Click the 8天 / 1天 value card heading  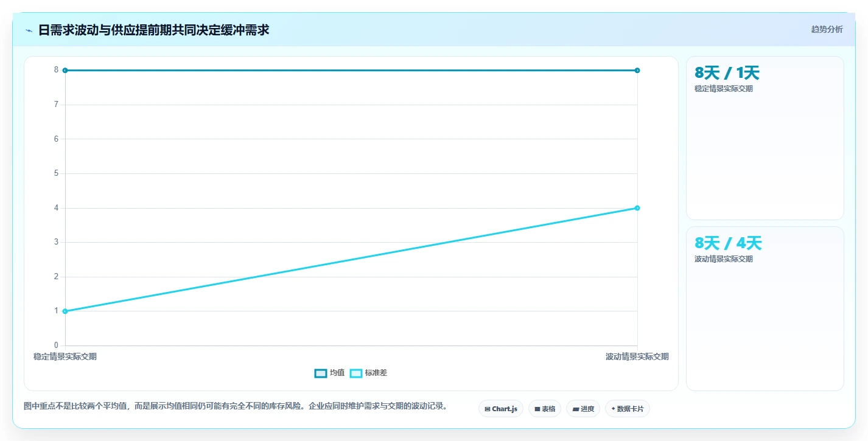click(x=727, y=73)
